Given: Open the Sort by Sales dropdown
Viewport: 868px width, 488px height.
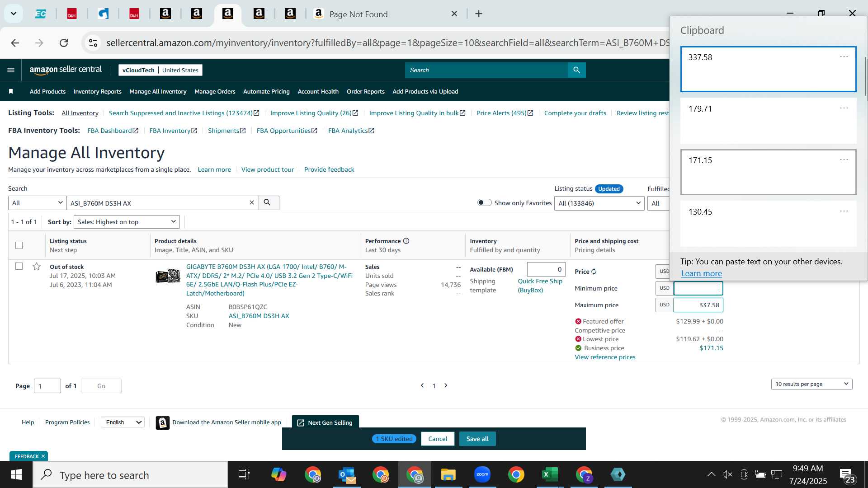Looking at the screenshot, I should click(x=127, y=222).
